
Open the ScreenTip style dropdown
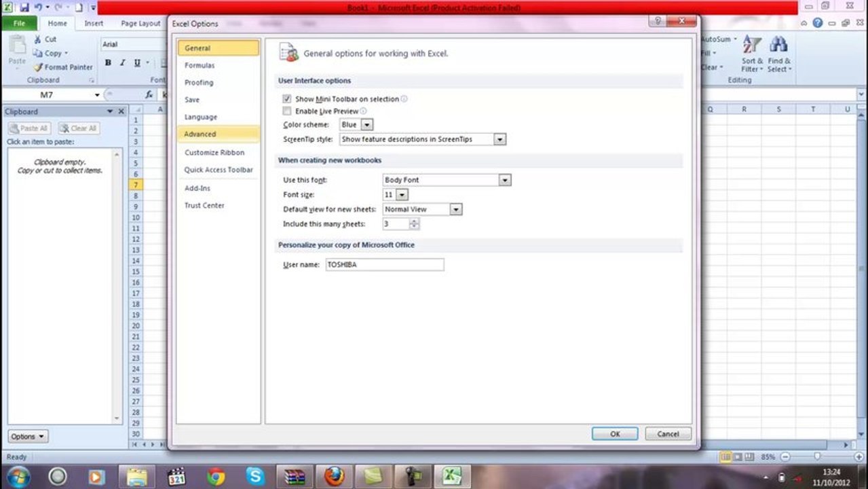(500, 139)
